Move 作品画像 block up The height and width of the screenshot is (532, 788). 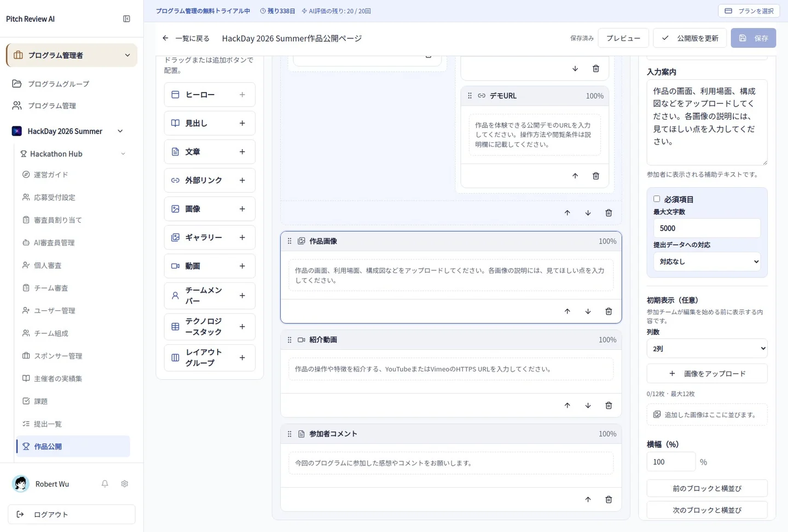coord(567,311)
